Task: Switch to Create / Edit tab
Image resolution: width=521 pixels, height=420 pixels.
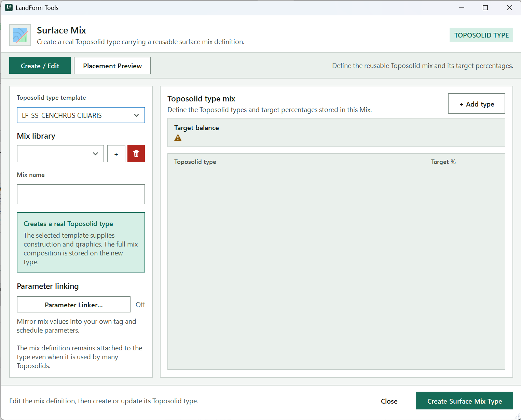Action: [x=40, y=66]
